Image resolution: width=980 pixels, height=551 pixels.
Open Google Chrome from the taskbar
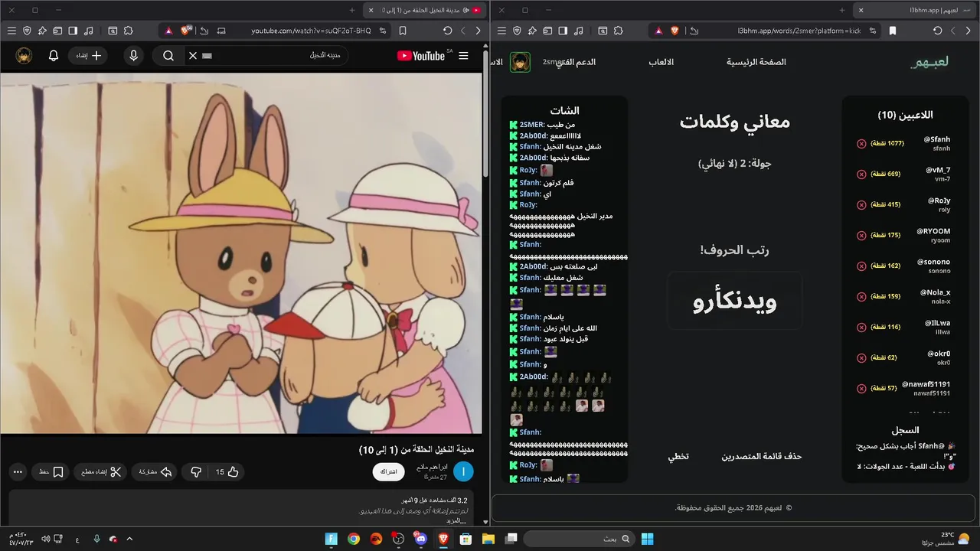[353, 539]
